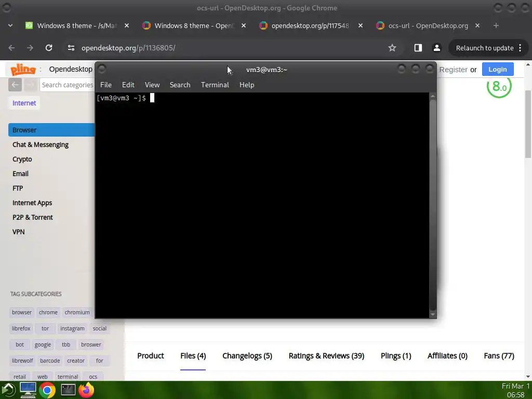Close the opendesktop.org/p/117548 tab

pos(361,25)
